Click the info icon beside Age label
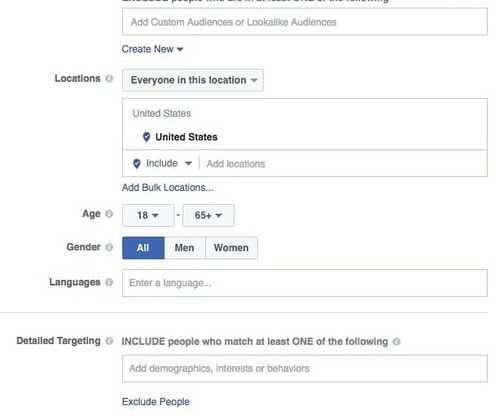Screen dimensions: 500x420 coord(109,214)
